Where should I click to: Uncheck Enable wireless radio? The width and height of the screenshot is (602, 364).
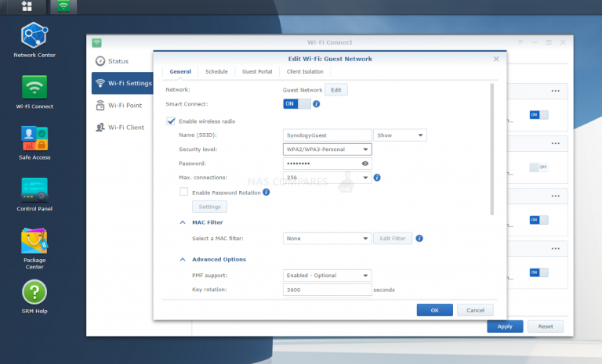pos(171,121)
